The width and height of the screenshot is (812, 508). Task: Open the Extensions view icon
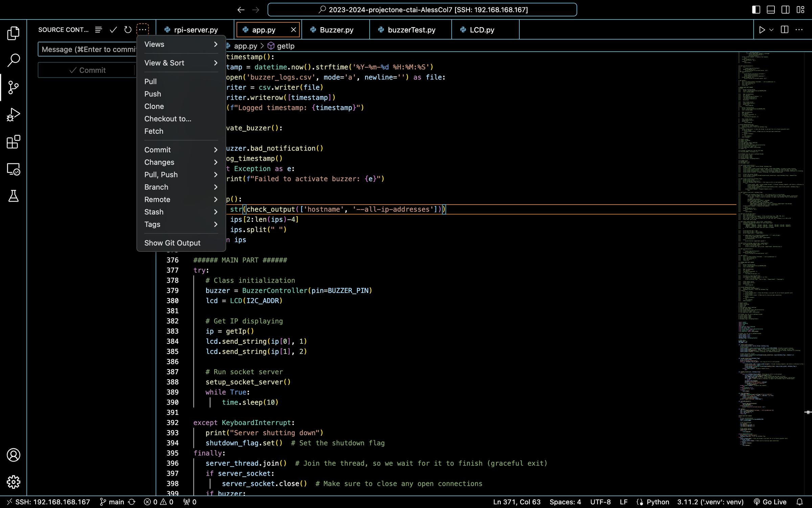tap(14, 142)
